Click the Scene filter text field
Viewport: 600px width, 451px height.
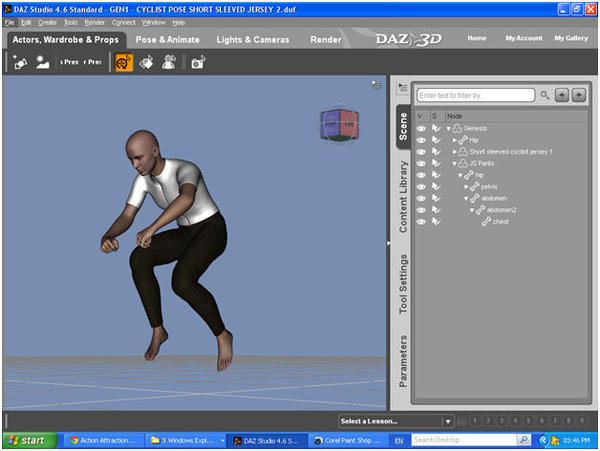(x=476, y=95)
